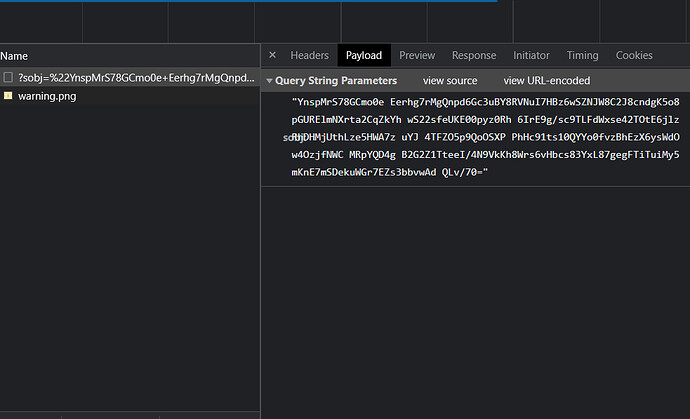Select the ?sobj= request row
Screen dimensions: 690x419
130,77
